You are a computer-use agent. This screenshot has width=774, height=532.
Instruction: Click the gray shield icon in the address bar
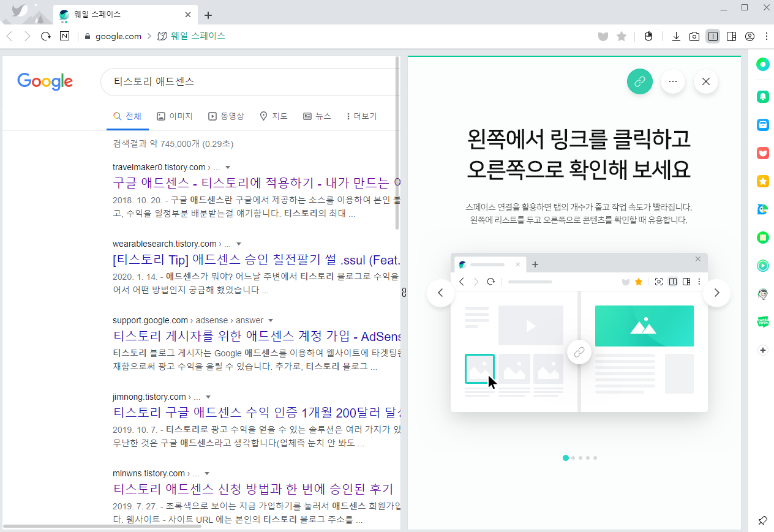(603, 37)
